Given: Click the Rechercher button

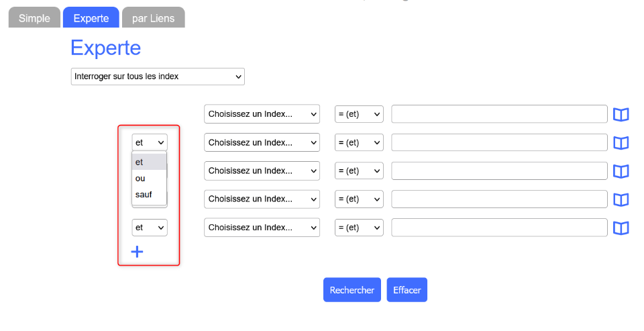Looking at the screenshot, I should coord(352,290).
